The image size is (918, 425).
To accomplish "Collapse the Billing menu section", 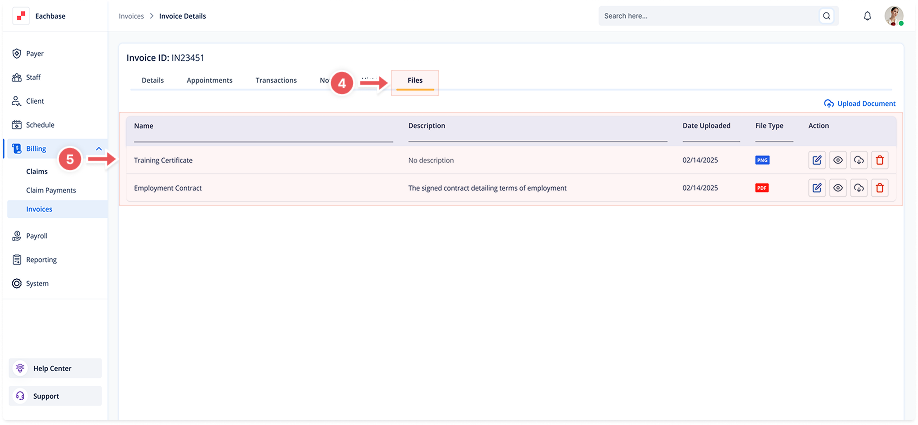I will pos(98,149).
